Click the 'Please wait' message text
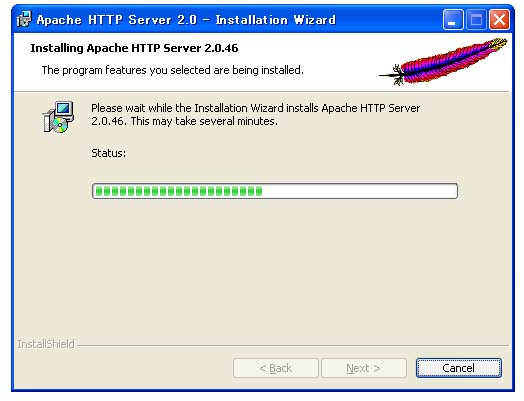Viewport: 524px width, 401px height. point(256,114)
